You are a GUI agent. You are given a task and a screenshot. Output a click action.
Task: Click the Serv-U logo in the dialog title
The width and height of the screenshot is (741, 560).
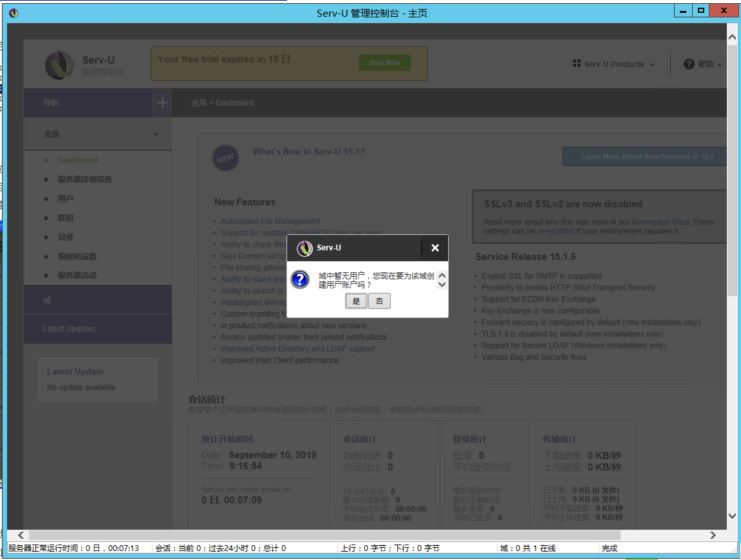[x=305, y=248]
